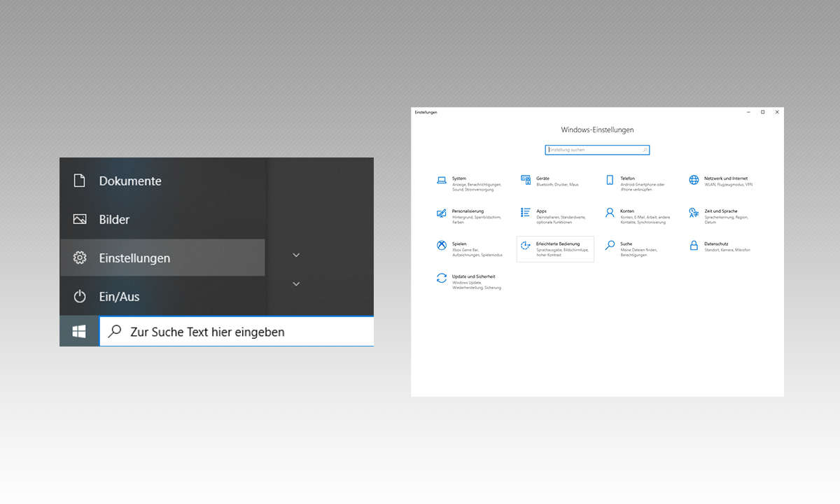840x504 pixels.
Task: Open the Telefon phone icon
Action: [x=610, y=180]
